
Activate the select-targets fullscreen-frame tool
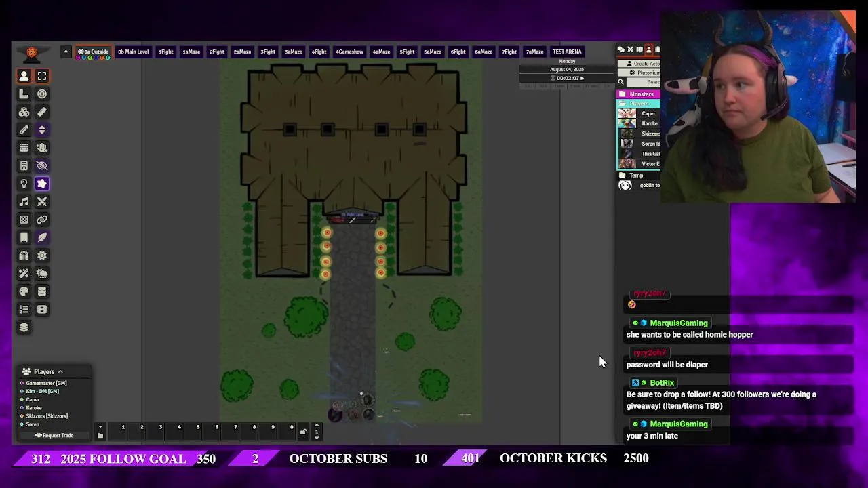click(x=42, y=76)
